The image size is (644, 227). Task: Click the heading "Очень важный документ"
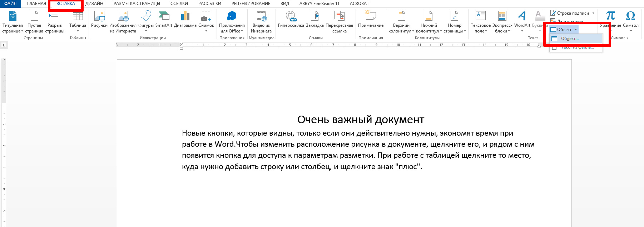tap(361, 120)
